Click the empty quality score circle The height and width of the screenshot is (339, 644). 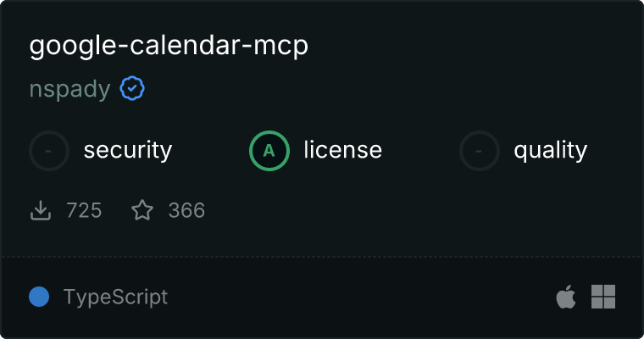pyautogui.click(x=480, y=151)
